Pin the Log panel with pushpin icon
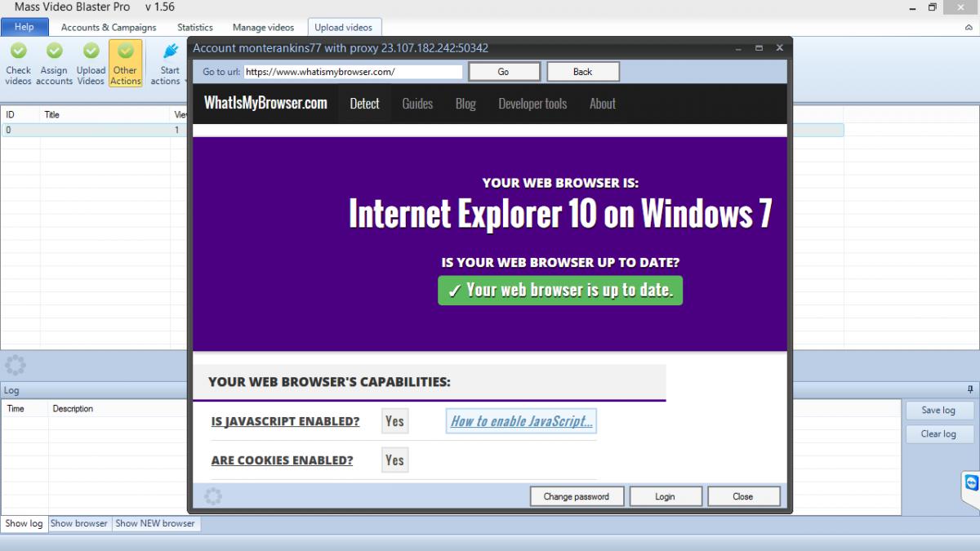 970,389
